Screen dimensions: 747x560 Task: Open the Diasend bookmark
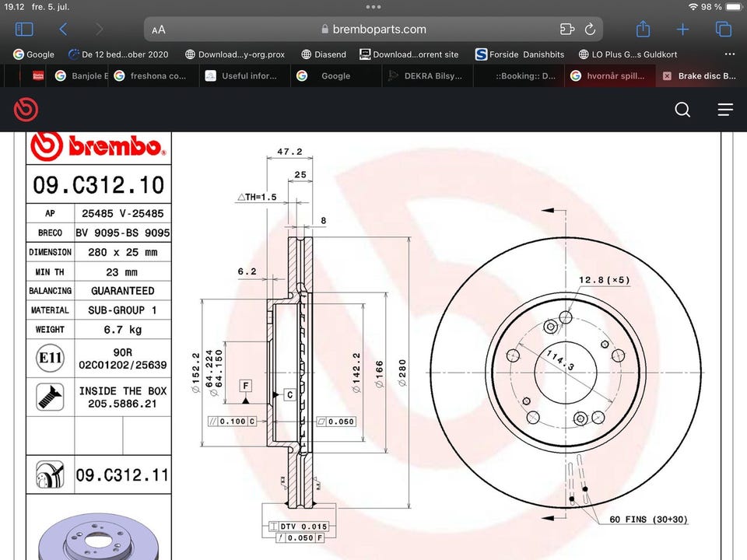[324, 54]
